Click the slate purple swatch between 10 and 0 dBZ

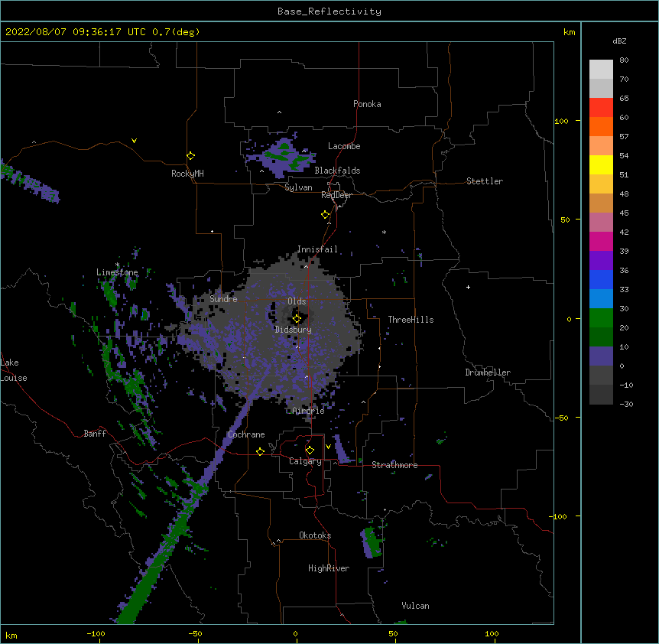coord(601,356)
